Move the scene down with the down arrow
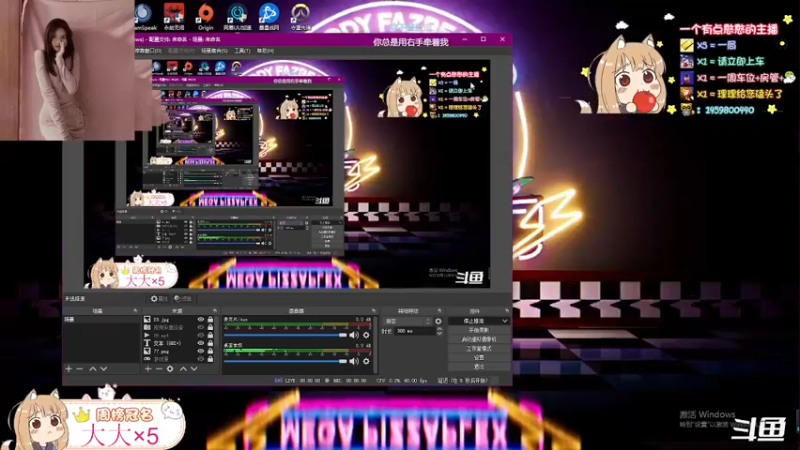The height and width of the screenshot is (450, 800). click(104, 368)
